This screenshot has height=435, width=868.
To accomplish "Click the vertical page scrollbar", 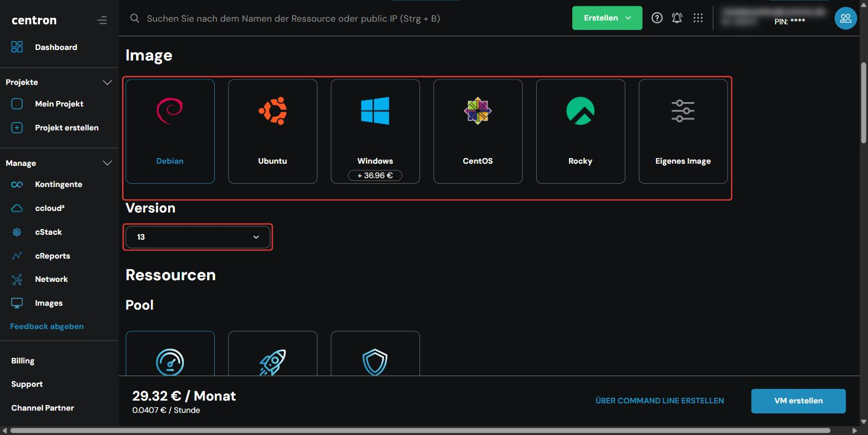I will (864, 103).
